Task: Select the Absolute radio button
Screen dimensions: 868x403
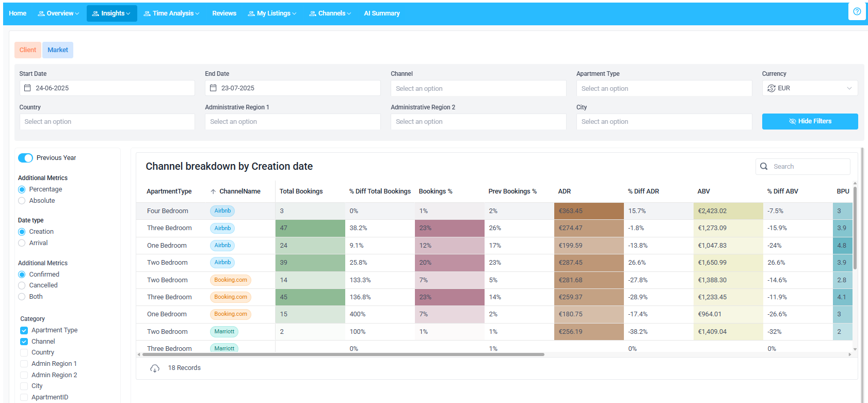Action: [x=22, y=201]
